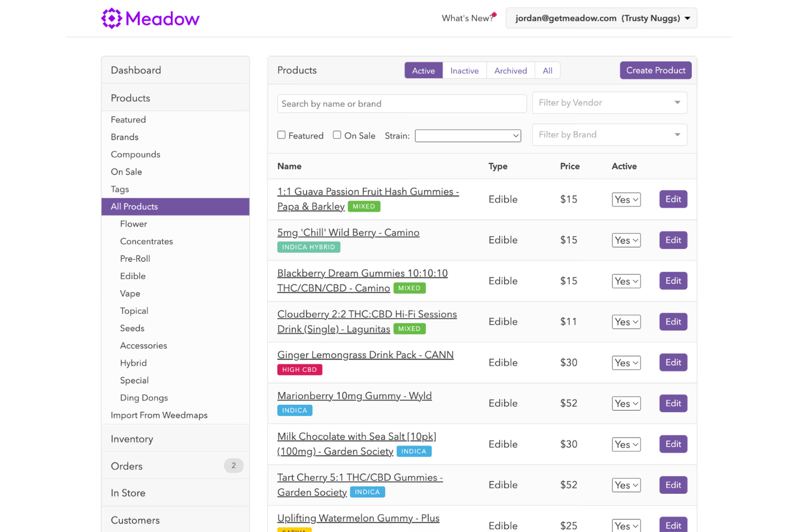Focus the Search by name or brand field
This screenshot has height=532, width=798.
click(x=402, y=103)
